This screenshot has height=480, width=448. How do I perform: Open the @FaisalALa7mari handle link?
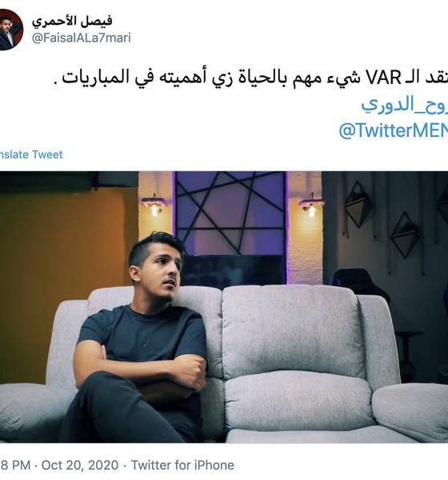point(81,38)
